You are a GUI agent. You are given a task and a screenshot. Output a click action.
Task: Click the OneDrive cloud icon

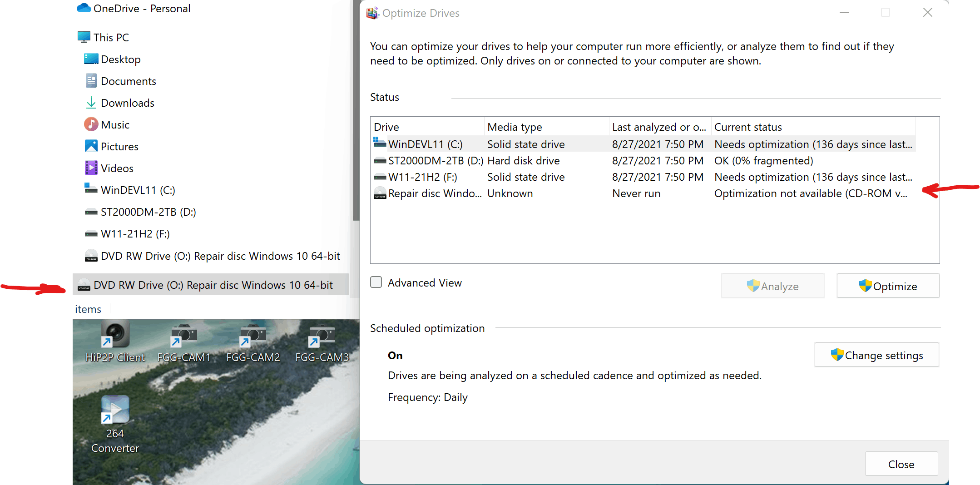(x=84, y=8)
